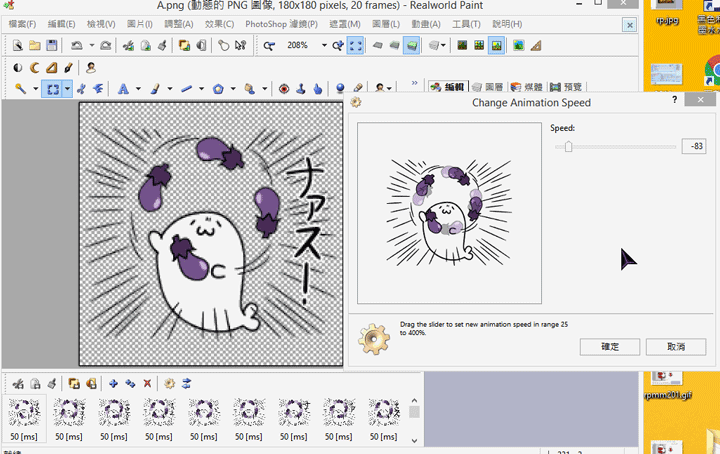Pick the polygon shape tool
The height and width of the screenshot is (454, 720).
point(217,88)
